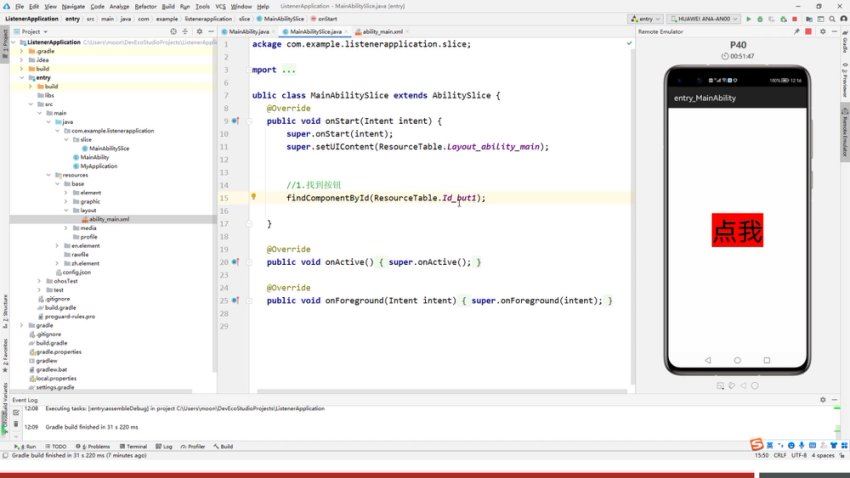Expand the .gradle folder
Screen dimensions: 850x478
[22, 51]
